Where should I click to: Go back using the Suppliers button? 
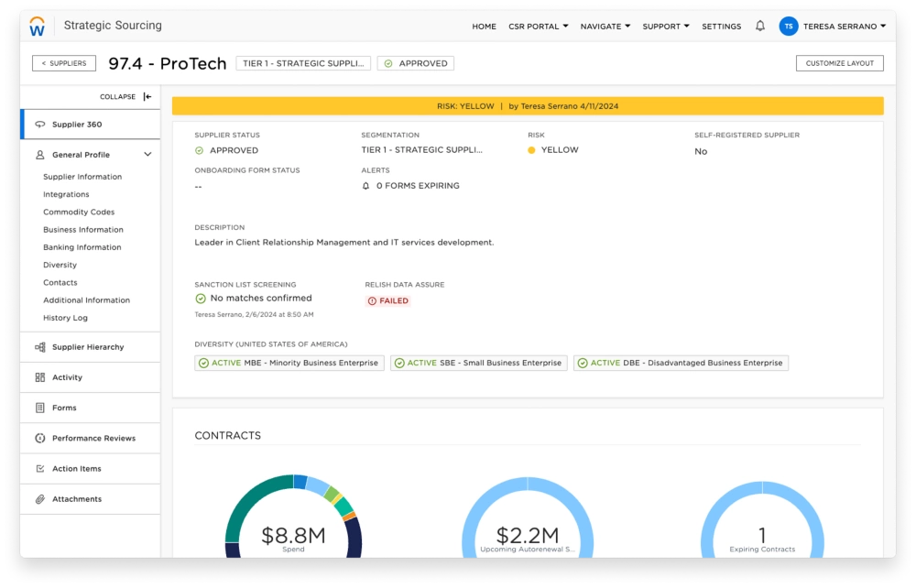tap(64, 63)
